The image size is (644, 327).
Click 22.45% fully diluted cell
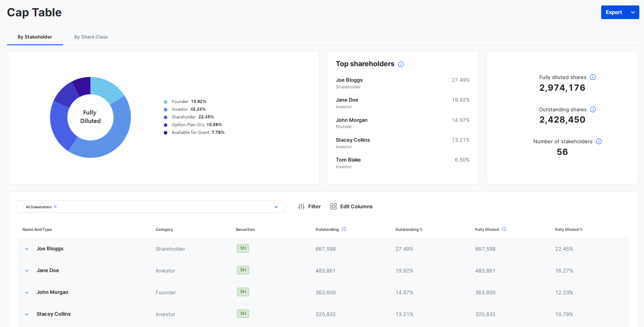pos(564,249)
